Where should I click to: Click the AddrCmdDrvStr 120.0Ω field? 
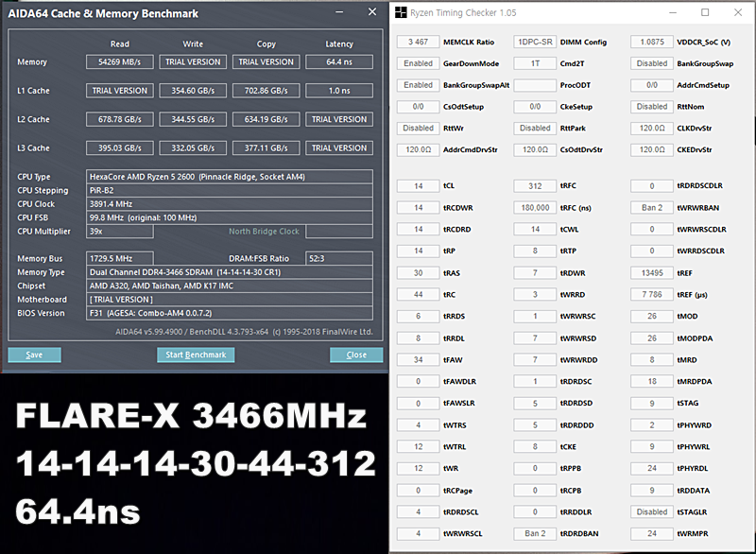(x=418, y=149)
